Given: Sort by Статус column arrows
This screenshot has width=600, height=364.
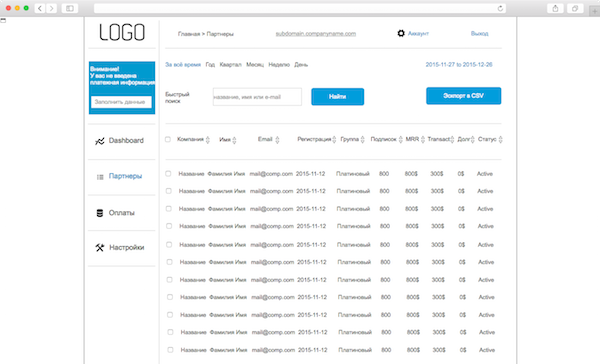Looking at the screenshot, I should click(501, 140).
